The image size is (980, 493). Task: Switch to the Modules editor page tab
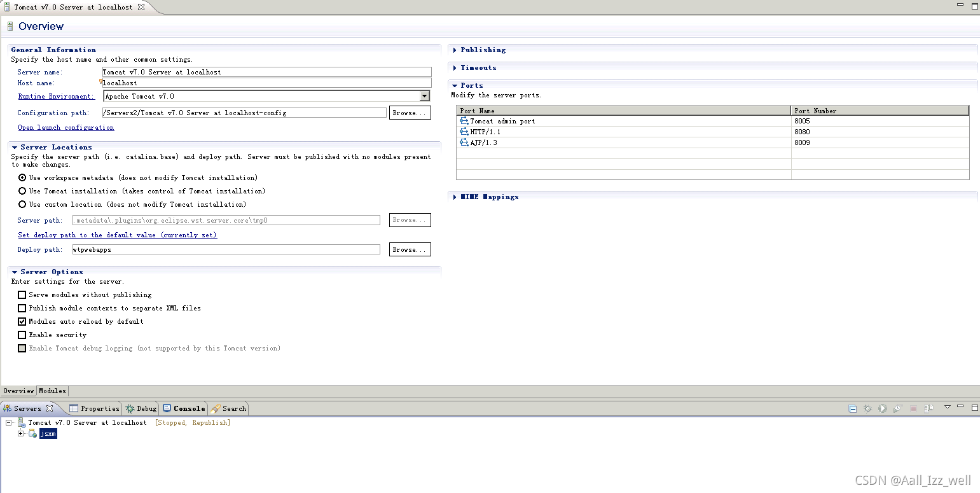point(52,391)
